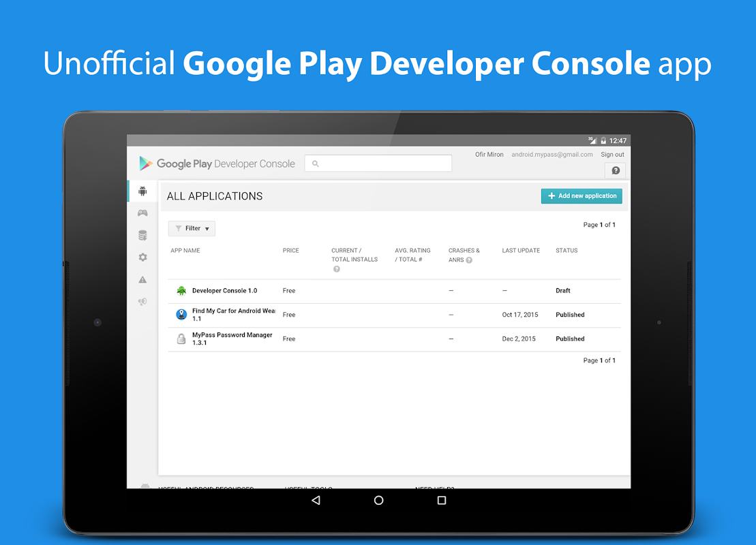
Task: Click the PRICE column header
Action: point(290,251)
